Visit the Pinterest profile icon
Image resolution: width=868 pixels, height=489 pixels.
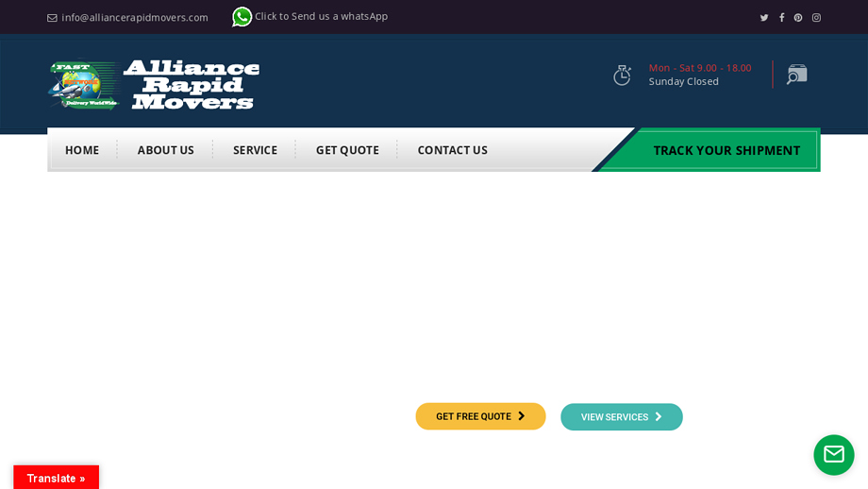pos(798,18)
